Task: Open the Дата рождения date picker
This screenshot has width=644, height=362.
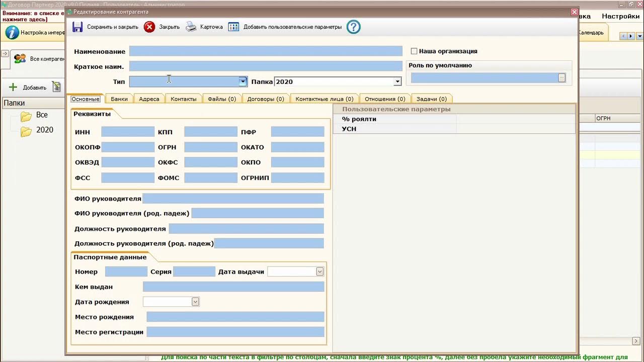Action: point(195,302)
